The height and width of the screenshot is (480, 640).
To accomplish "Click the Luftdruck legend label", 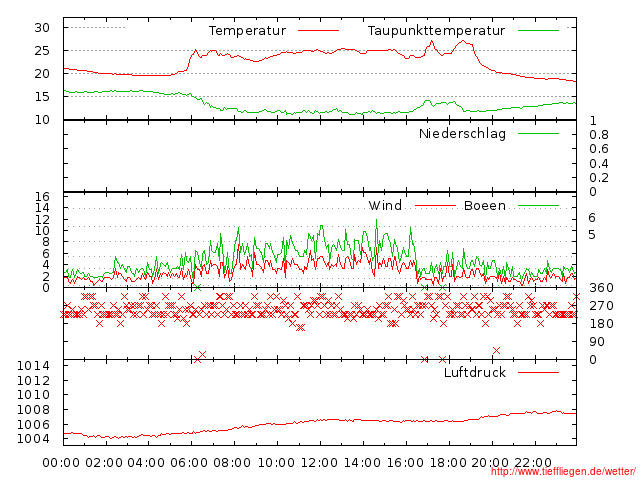I will point(475,372).
